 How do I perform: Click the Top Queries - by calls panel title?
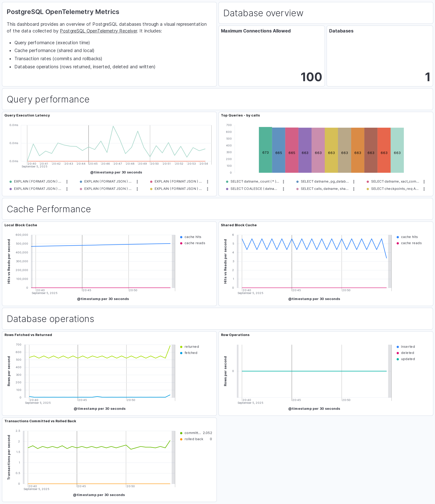point(240,115)
